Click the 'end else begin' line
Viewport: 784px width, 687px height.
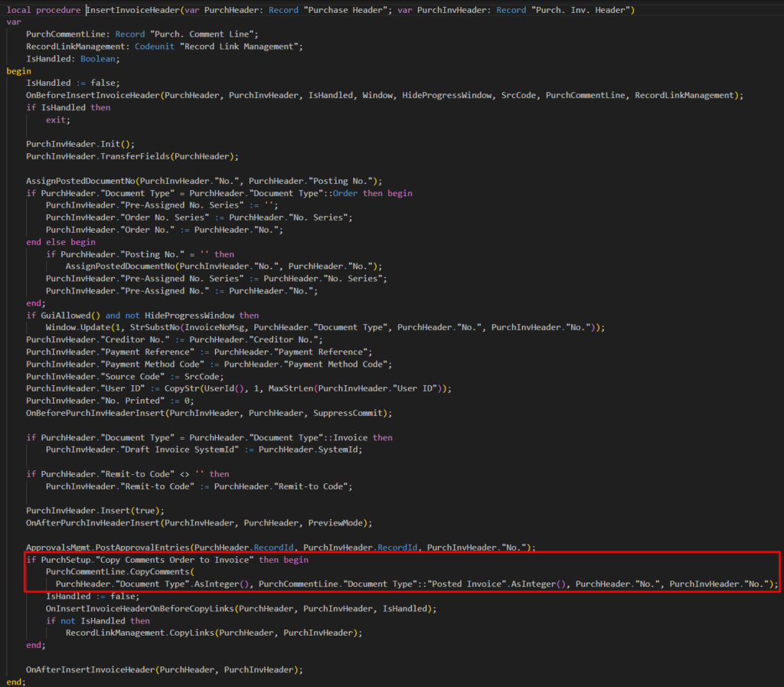tap(66, 242)
